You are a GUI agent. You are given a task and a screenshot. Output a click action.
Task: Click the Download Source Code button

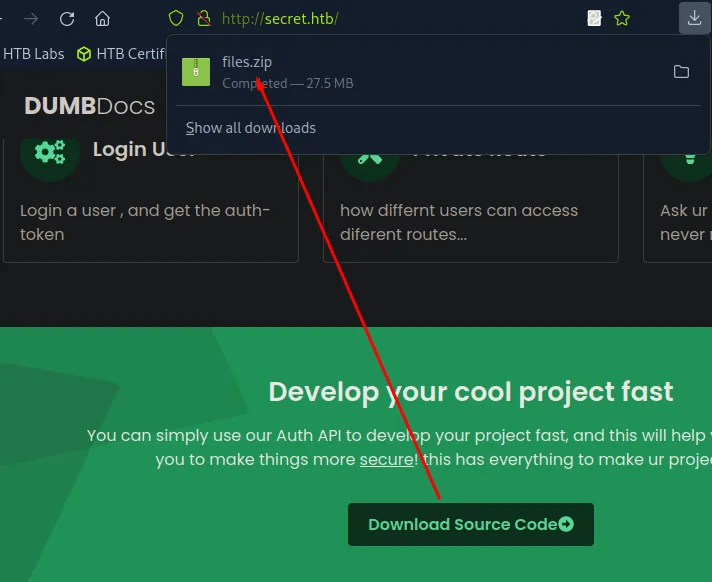(x=470, y=524)
